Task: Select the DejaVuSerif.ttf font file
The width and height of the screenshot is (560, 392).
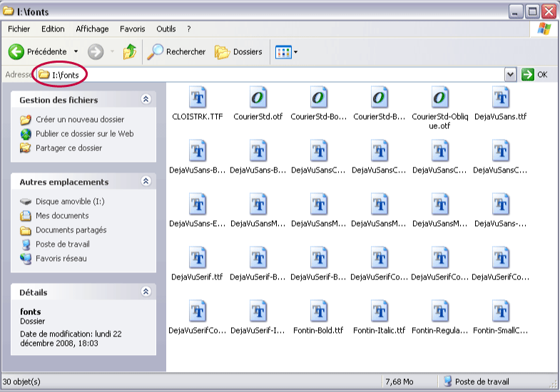Action: click(198, 264)
